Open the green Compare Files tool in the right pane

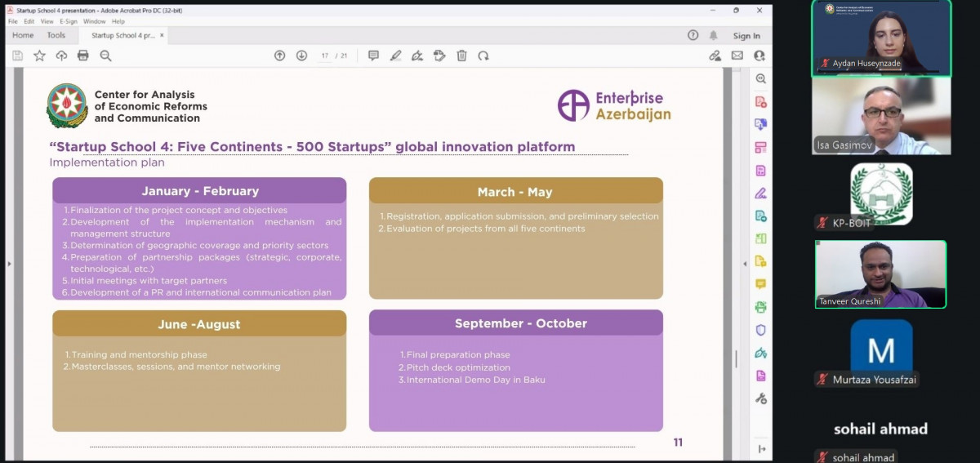(x=760, y=239)
